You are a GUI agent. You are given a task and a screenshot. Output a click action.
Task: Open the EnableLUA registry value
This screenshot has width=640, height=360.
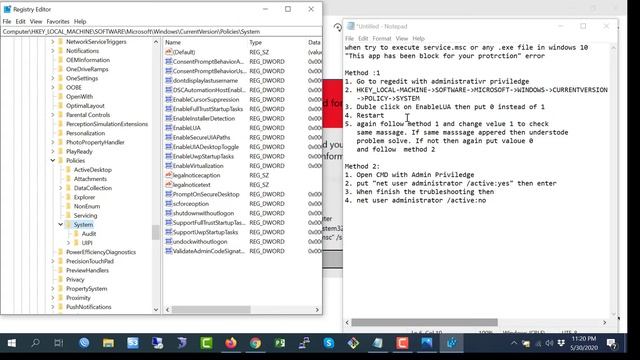coord(187,128)
